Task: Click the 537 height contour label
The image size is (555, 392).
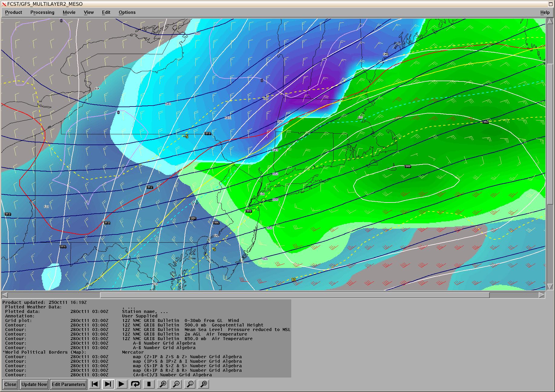Action: [x=198, y=33]
